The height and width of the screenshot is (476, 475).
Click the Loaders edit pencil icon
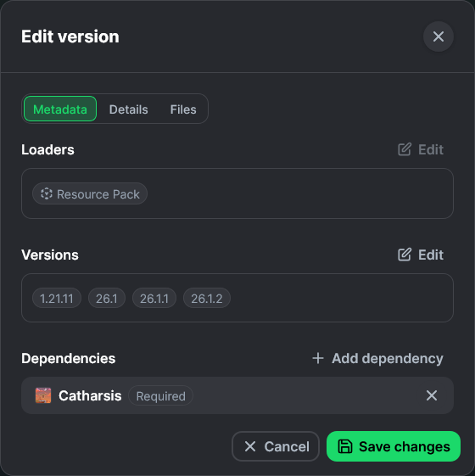405,149
